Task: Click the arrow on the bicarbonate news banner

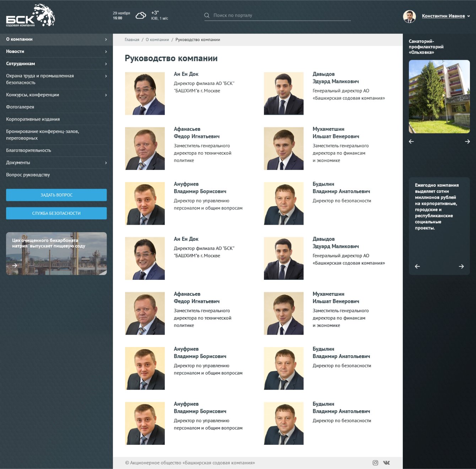Action: 15,265
